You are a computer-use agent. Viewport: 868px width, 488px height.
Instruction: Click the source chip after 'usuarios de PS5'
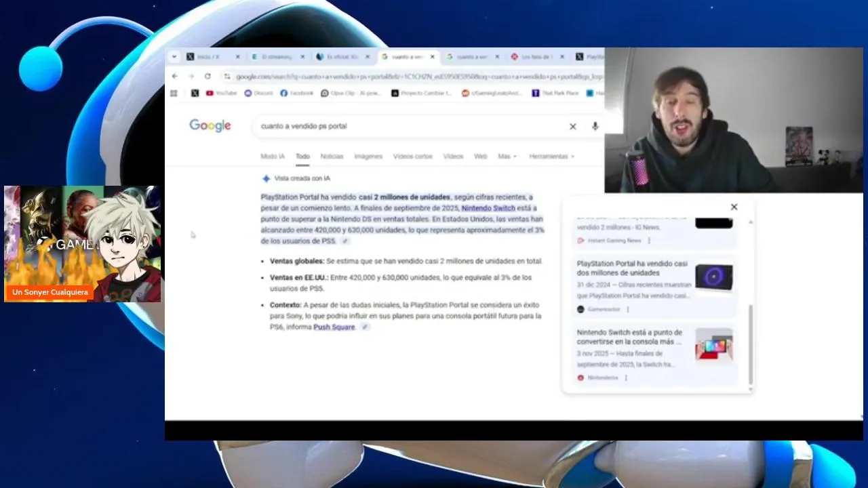[344, 241]
